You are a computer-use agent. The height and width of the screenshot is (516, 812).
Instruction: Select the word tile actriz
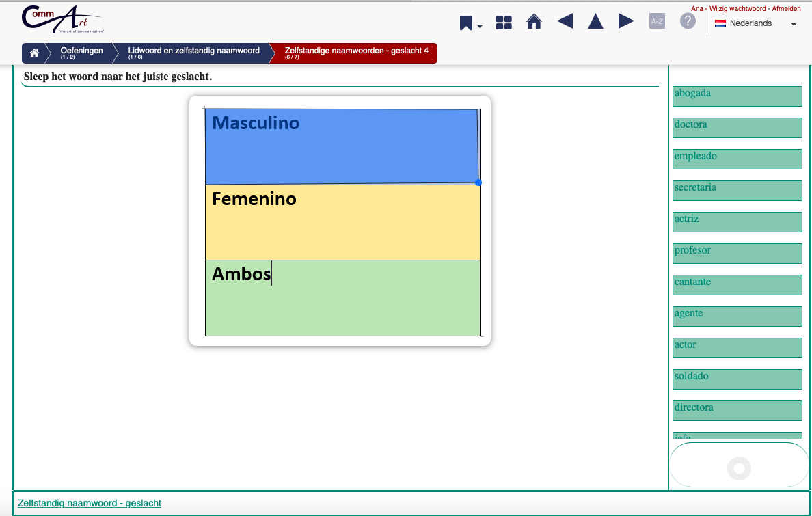(x=737, y=221)
